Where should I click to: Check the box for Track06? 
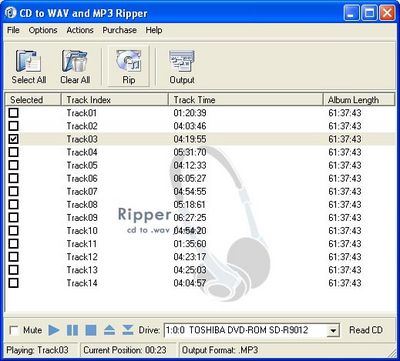click(14, 178)
